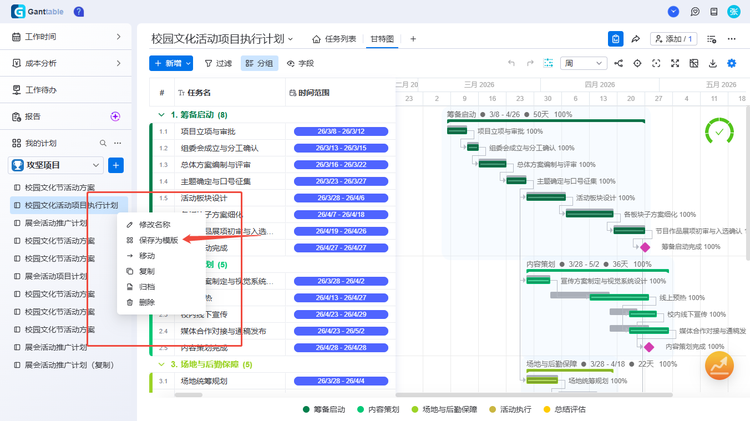Click the blue settings gear icon
Viewport: 750px width, 421px height.
[731, 63]
